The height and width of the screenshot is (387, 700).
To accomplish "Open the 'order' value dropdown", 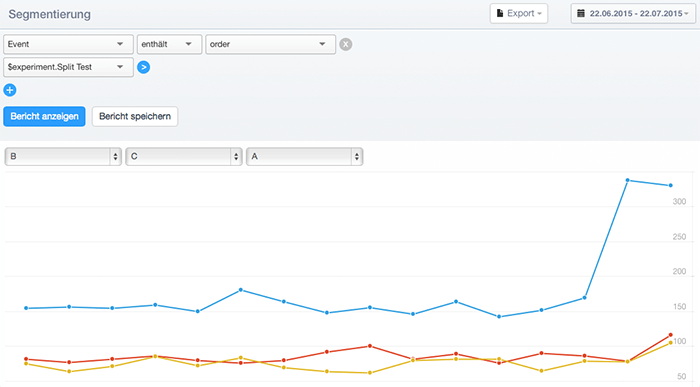I will (x=271, y=44).
